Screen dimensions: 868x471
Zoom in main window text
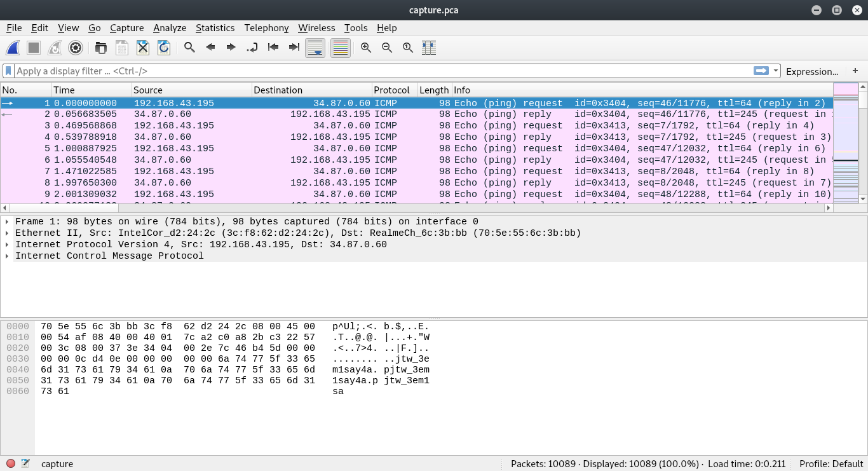tap(366, 48)
